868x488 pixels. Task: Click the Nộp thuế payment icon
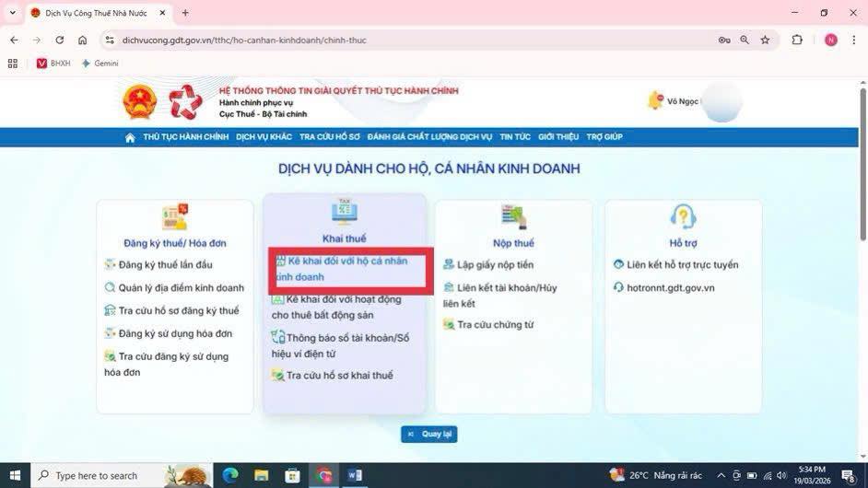pyautogui.click(x=514, y=216)
